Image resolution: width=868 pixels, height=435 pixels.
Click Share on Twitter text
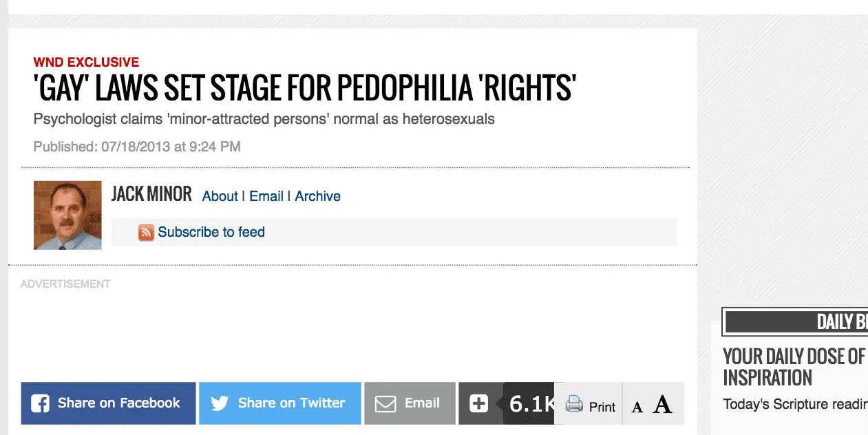[x=291, y=403]
